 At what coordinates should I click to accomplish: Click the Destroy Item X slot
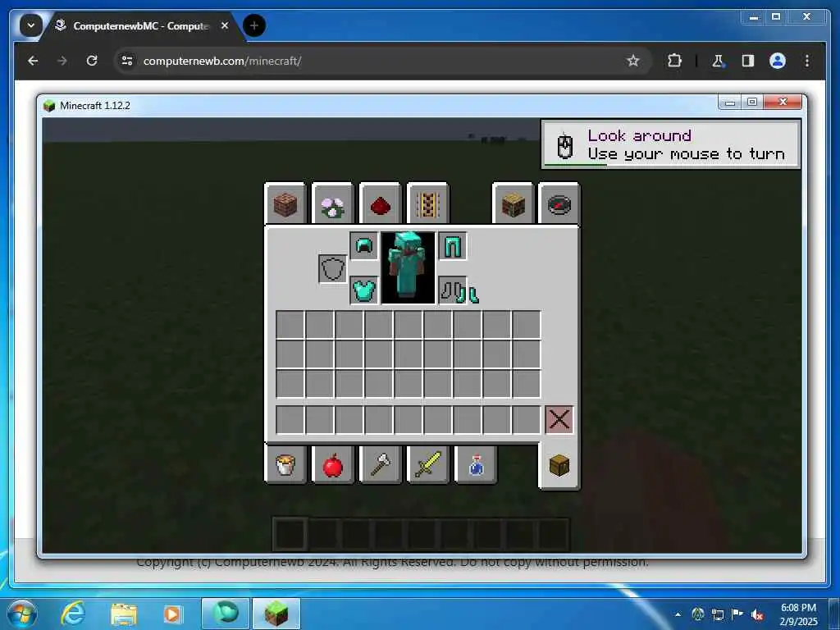coord(559,419)
